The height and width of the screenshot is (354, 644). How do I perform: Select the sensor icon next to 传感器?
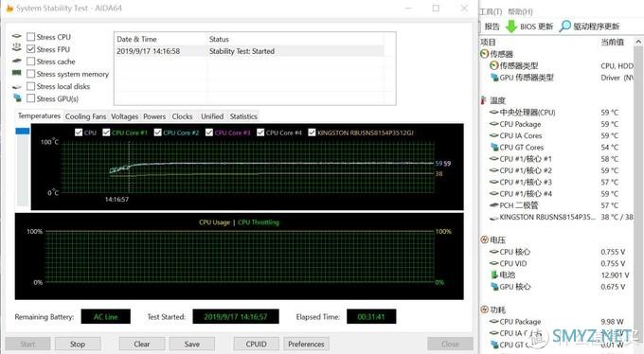pos(485,54)
